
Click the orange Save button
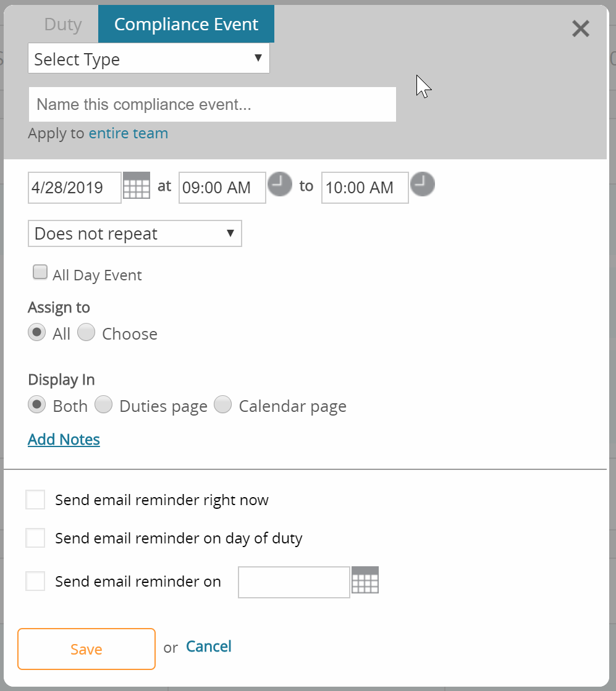[86, 649]
